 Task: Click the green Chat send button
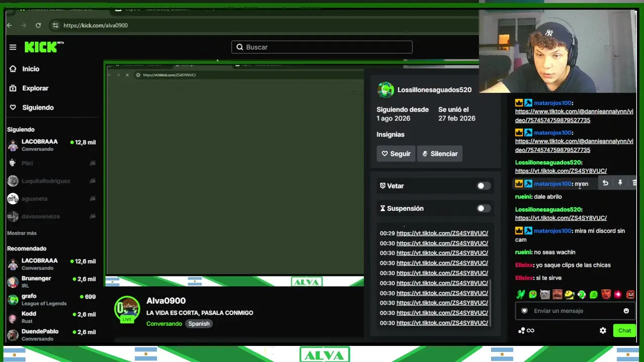pos(624,330)
